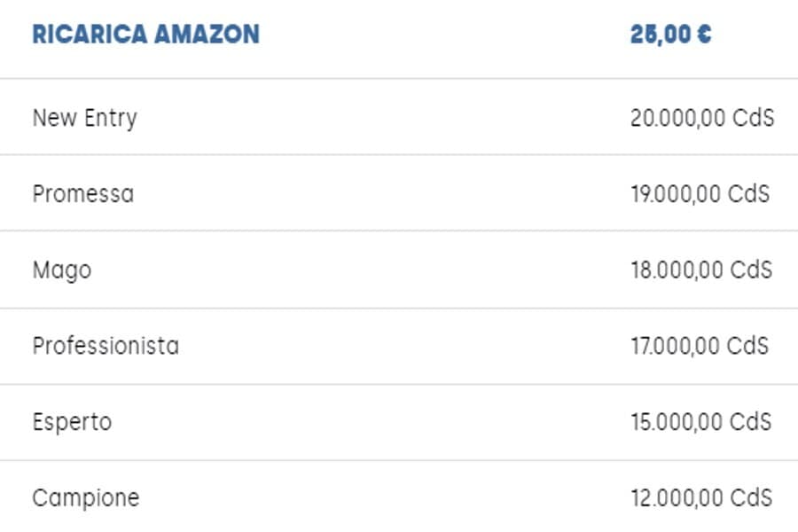Select the Promessa level label
Screen dimensions: 798x532
click(x=83, y=194)
